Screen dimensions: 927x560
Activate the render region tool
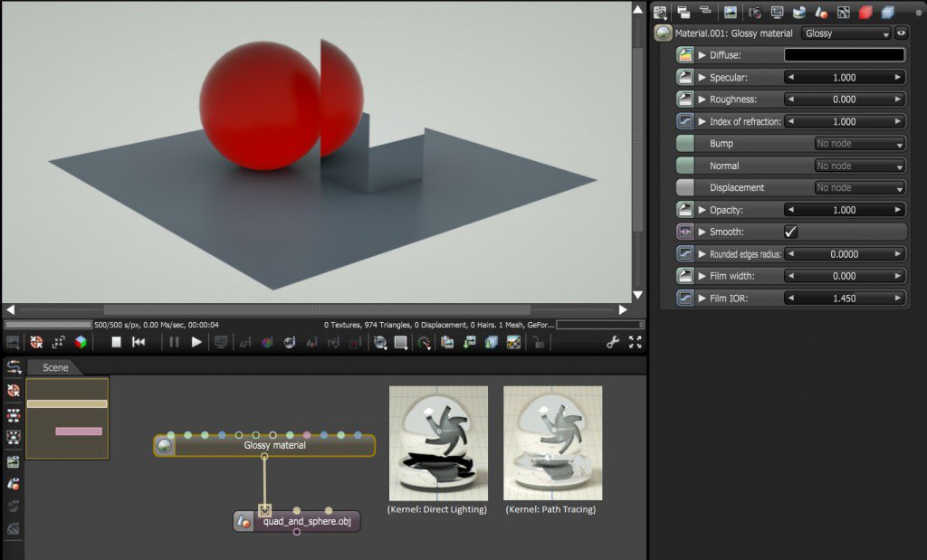(x=400, y=343)
